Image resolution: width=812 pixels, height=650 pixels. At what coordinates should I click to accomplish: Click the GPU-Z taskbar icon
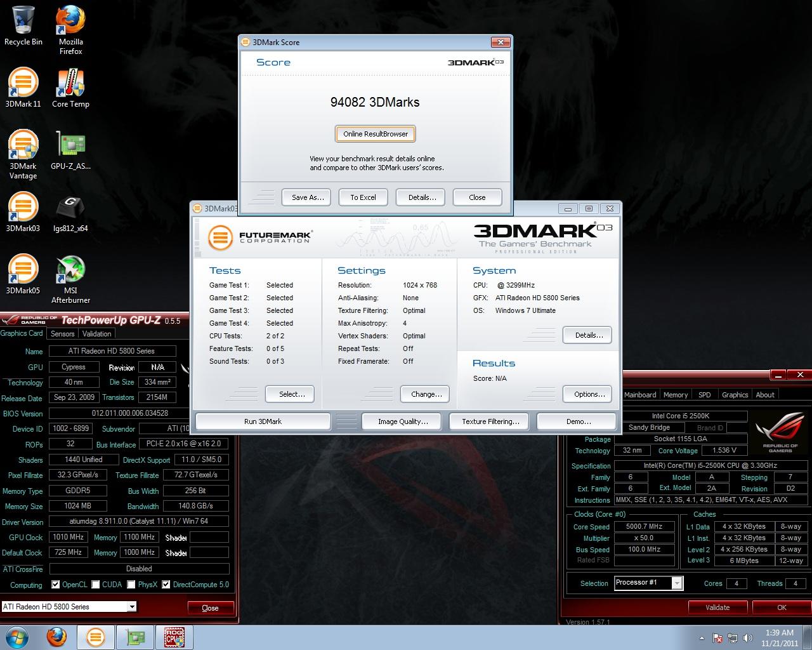pyautogui.click(x=135, y=637)
